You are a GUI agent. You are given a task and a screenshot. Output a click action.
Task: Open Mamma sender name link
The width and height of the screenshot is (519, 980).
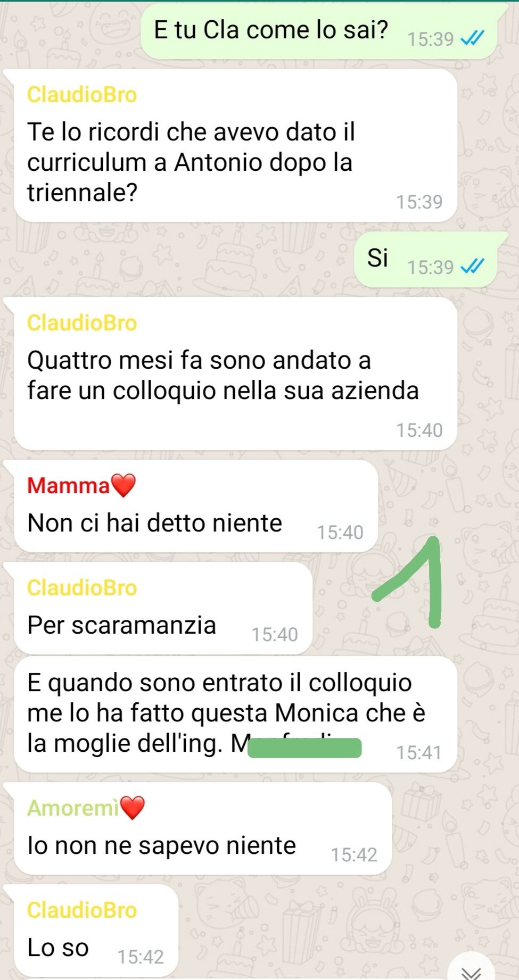(68, 485)
